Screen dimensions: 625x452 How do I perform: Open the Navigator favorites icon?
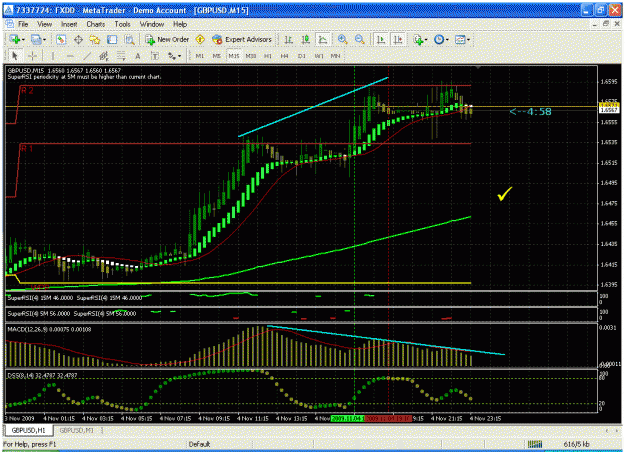click(x=95, y=39)
